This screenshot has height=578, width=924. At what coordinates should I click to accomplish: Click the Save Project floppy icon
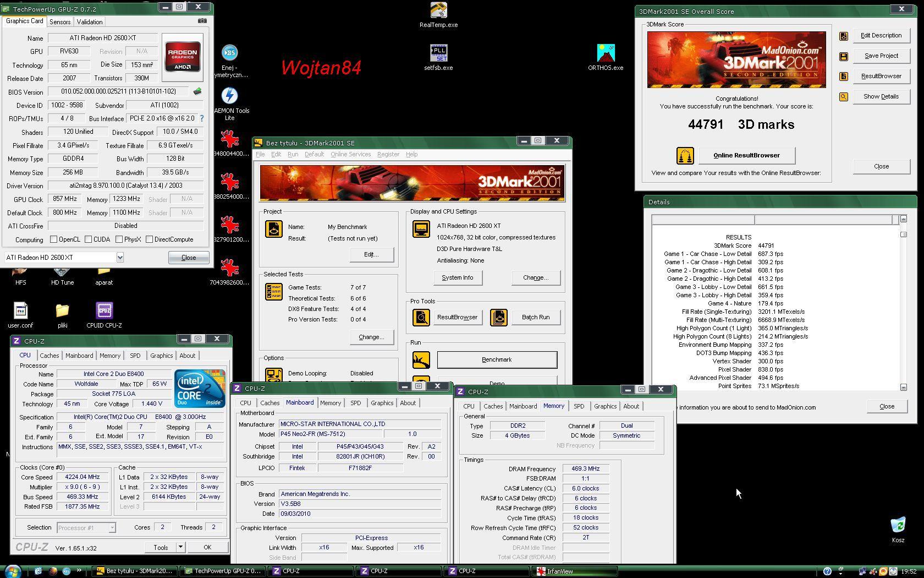point(843,56)
